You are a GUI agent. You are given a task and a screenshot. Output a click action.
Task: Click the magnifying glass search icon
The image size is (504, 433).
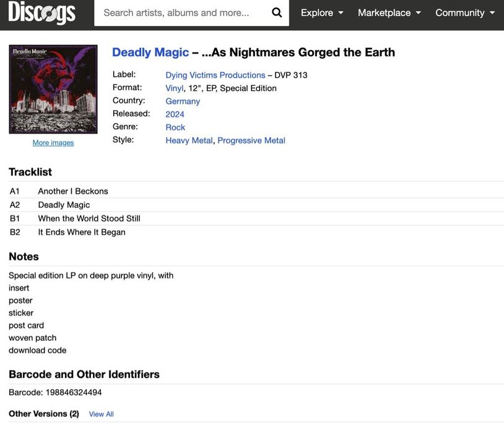[x=277, y=12]
